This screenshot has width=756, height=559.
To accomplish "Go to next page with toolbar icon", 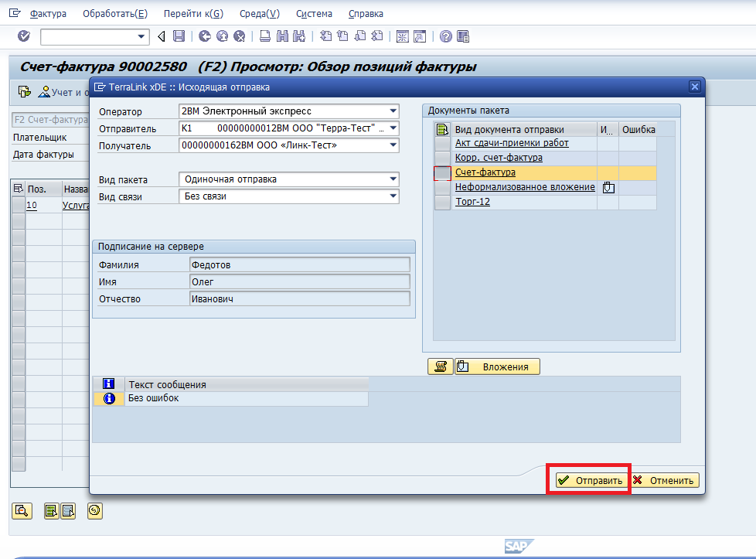I will coord(360,36).
